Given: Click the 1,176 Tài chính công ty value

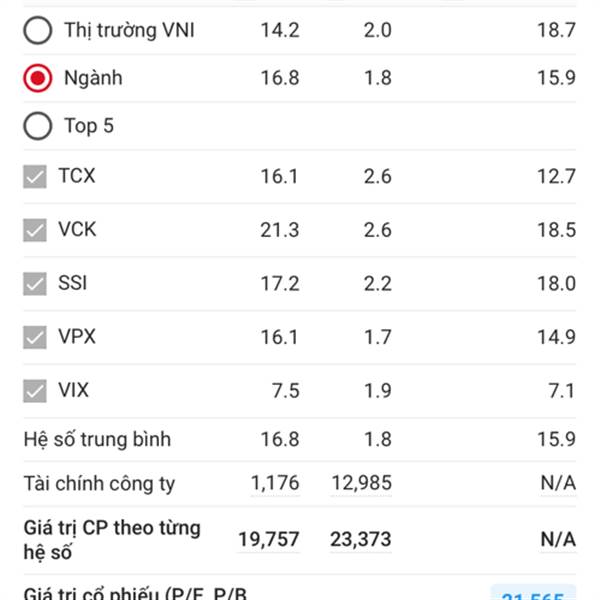Looking at the screenshot, I should tap(275, 484).
